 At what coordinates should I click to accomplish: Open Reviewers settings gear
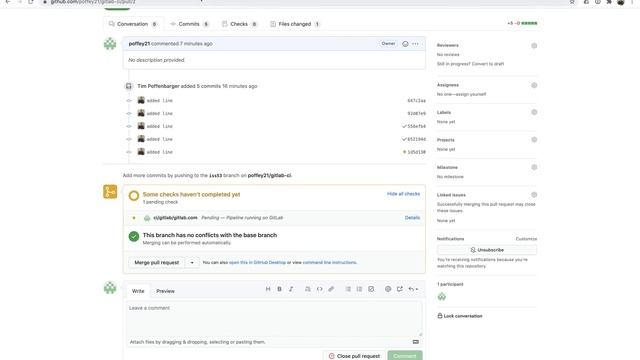[x=534, y=46]
